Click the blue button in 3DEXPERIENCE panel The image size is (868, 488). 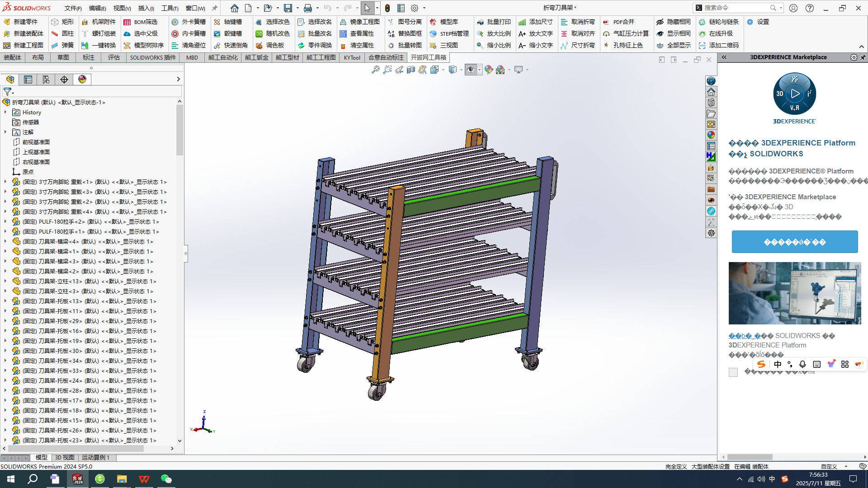794,242
